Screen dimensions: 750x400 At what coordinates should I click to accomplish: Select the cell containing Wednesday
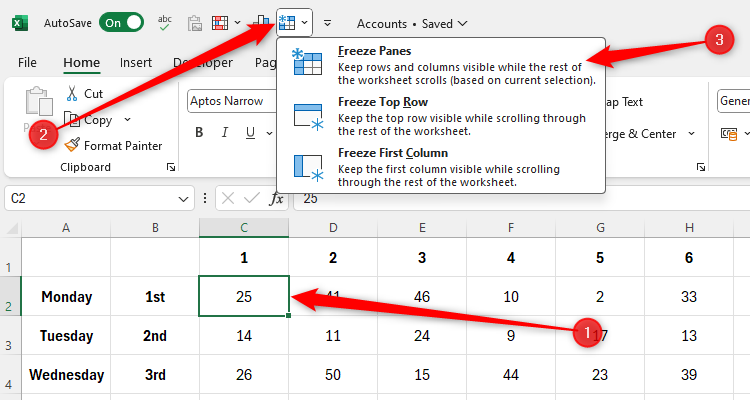66,375
